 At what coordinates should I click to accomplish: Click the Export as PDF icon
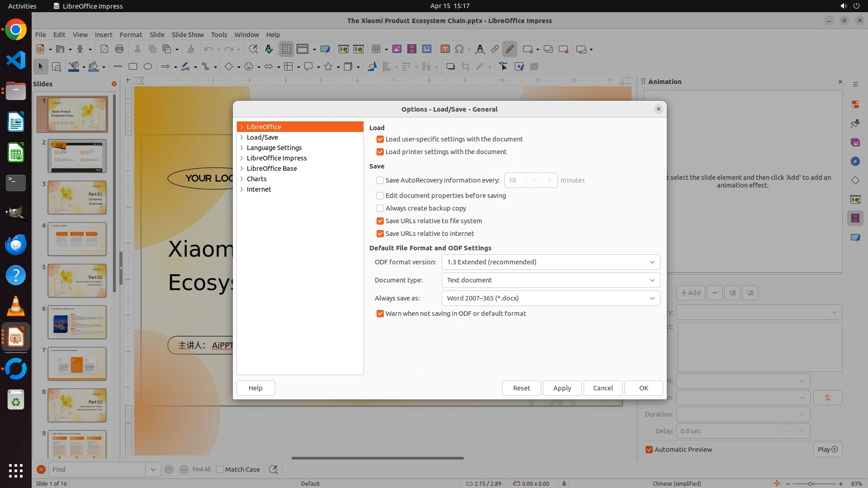(x=104, y=49)
